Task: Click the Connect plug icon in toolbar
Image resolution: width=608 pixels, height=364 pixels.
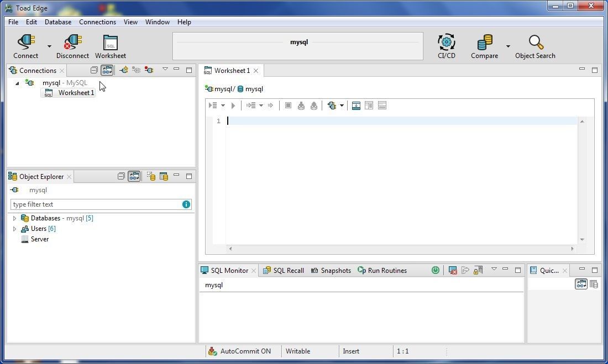Action: point(25,42)
